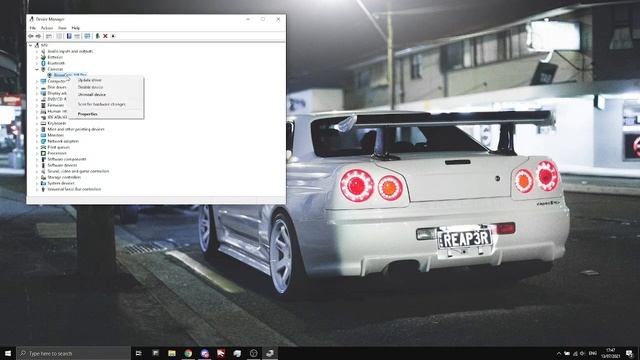Click the scan hardware monitor toolbar icon
Screen dimensions: 640x360
[87, 36]
